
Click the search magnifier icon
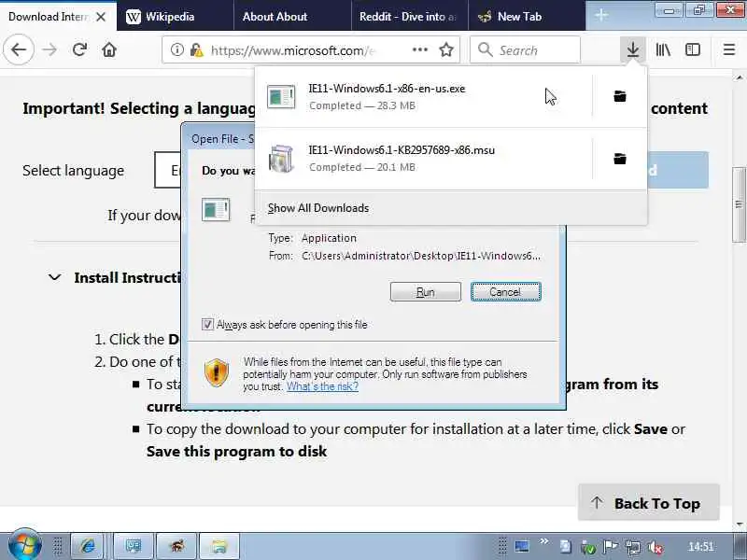(485, 49)
